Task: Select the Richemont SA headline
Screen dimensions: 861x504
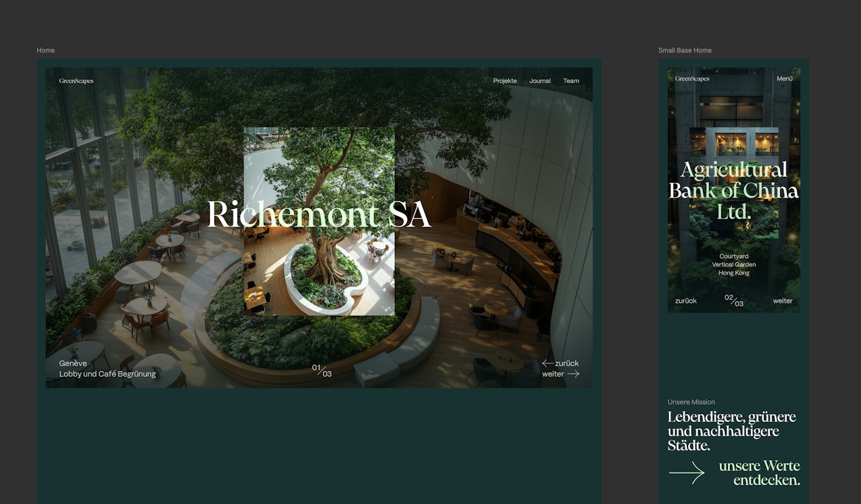Action: tap(319, 215)
